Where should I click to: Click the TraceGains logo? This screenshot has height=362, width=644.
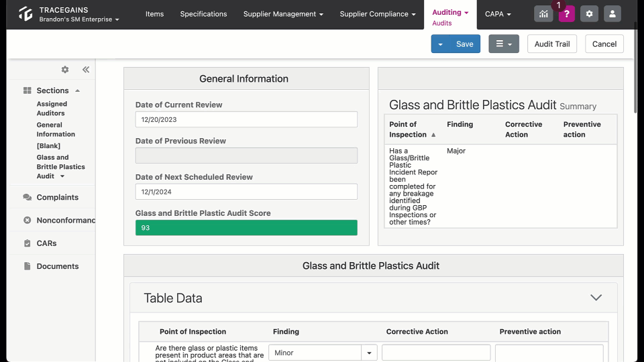point(25,14)
